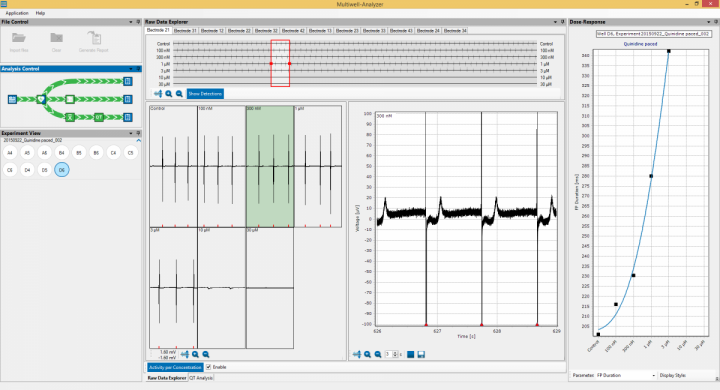Click the blue square icon below voltage plot
The image size is (720, 390).
(411, 354)
